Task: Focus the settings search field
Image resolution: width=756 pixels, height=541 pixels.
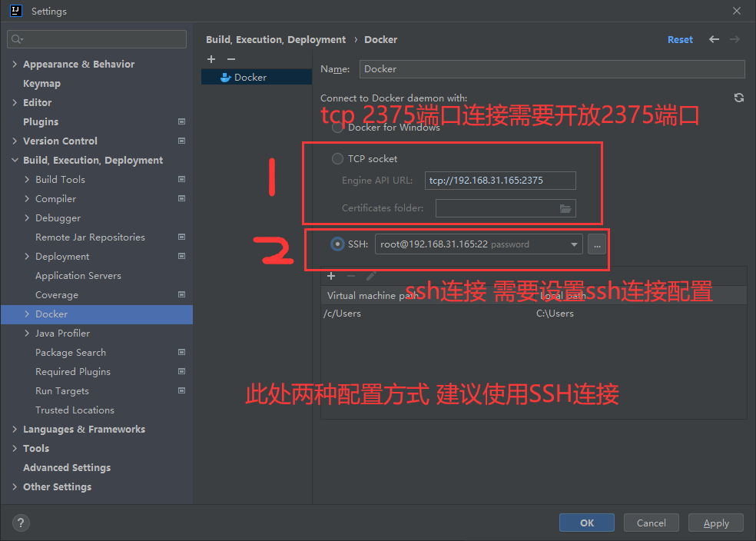Action: click(97, 39)
